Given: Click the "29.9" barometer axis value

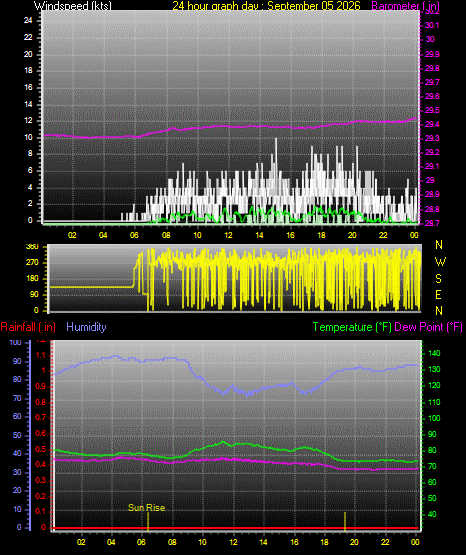Looking at the screenshot, I should pyautogui.click(x=432, y=54).
